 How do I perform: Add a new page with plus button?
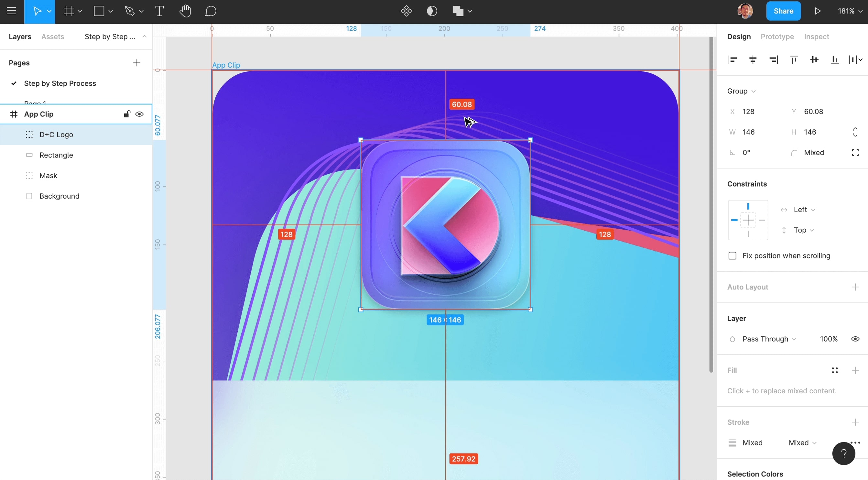137,63
